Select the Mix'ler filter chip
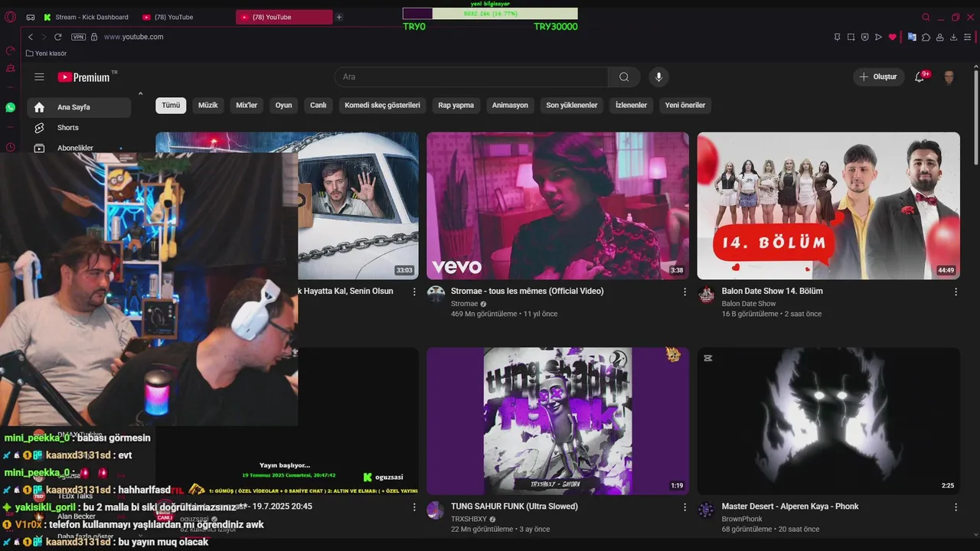Screen dimensions: 980x551 [247, 105]
